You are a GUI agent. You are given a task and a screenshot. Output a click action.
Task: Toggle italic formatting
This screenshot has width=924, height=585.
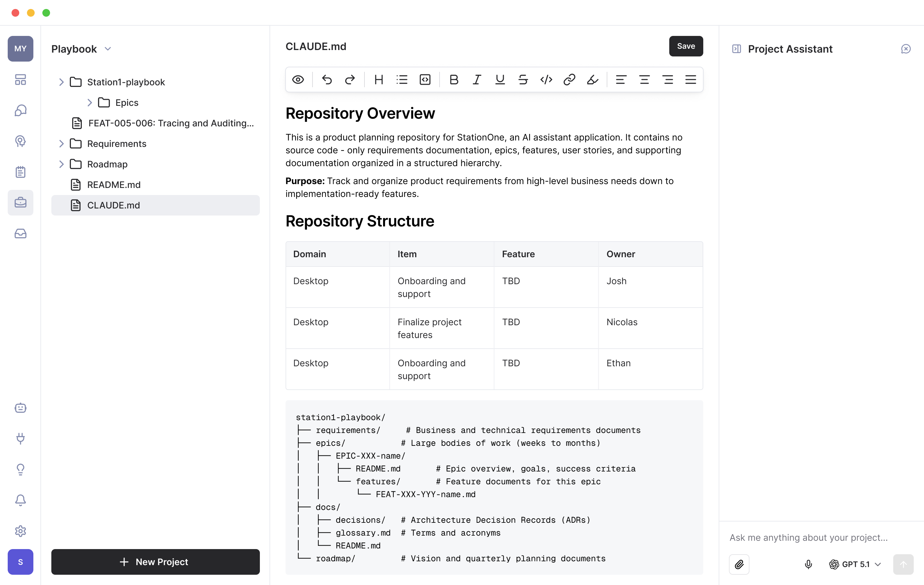point(476,80)
